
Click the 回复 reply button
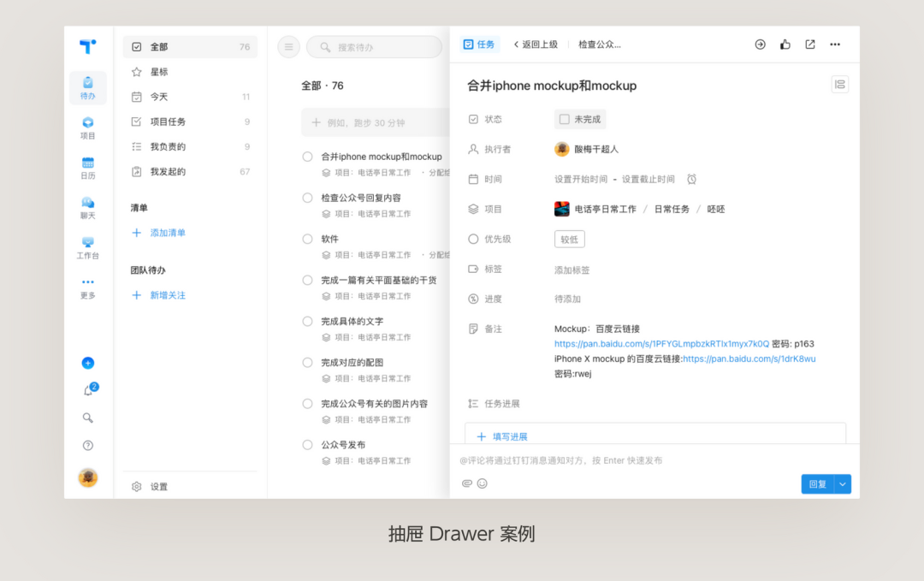818,484
